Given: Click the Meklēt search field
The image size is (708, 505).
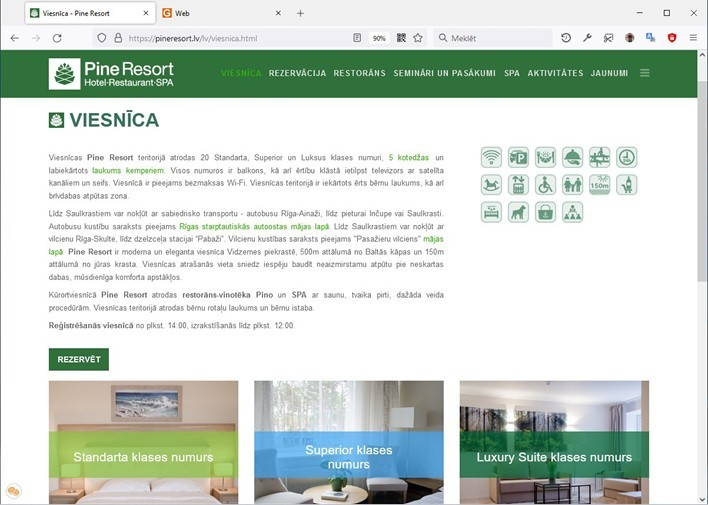Looking at the screenshot, I should coord(493,38).
